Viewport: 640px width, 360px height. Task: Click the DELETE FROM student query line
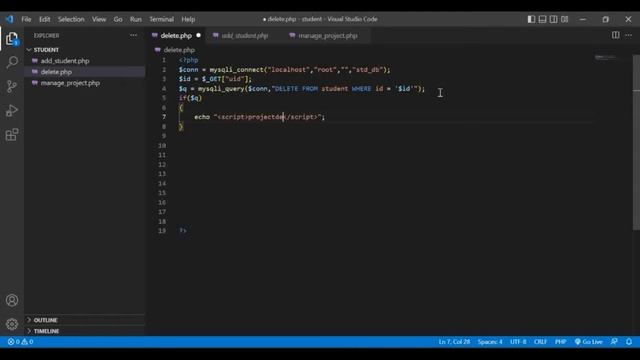coord(302,89)
